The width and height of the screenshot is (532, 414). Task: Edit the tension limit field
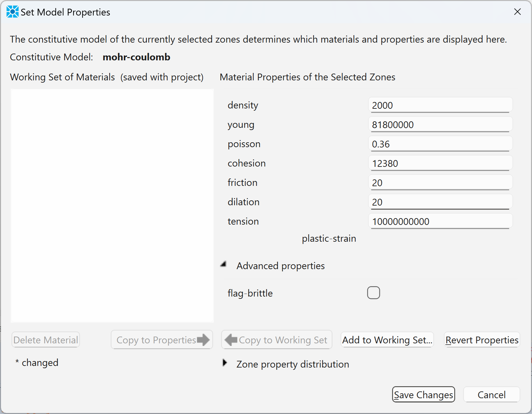[x=440, y=222]
